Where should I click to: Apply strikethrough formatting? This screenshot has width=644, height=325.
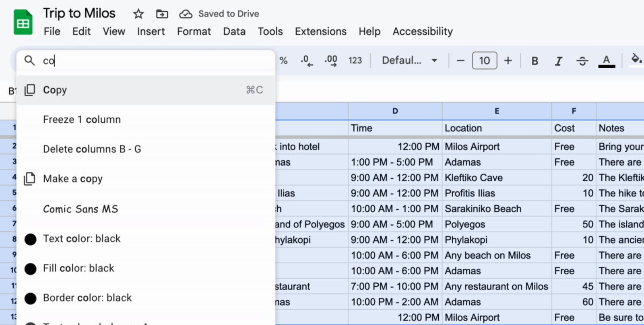582,61
